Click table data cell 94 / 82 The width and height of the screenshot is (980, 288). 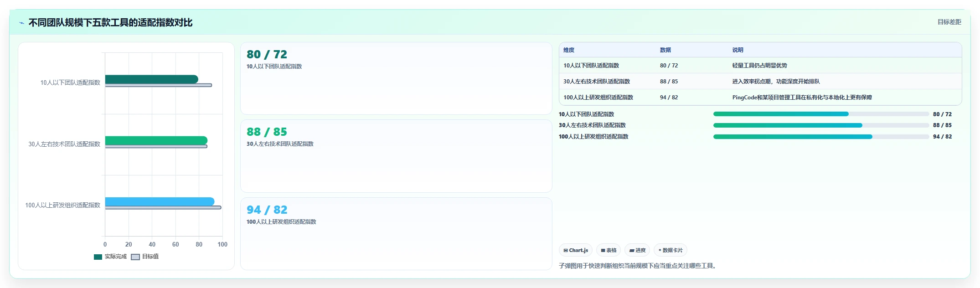coord(669,98)
